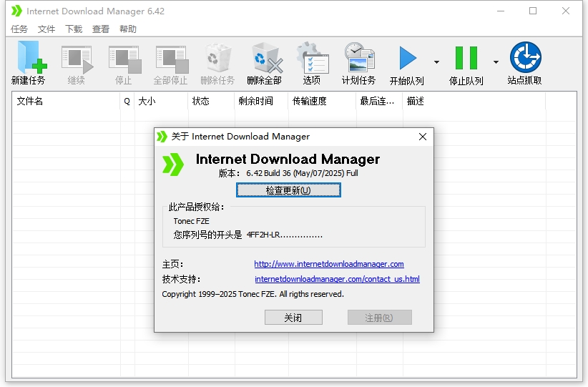Open 选项 (options) gear icon
Viewport: 588px width, 387px height.
coord(312,59)
